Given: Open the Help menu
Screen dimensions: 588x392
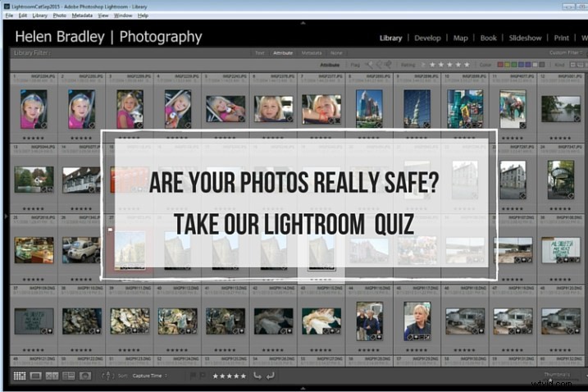Looking at the screenshot, I should click(x=143, y=16).
